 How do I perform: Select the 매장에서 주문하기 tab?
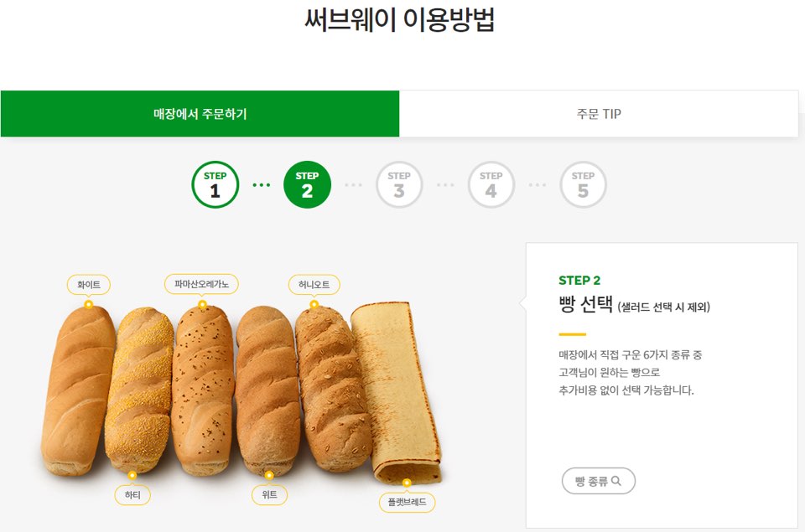tap(200, 112)
